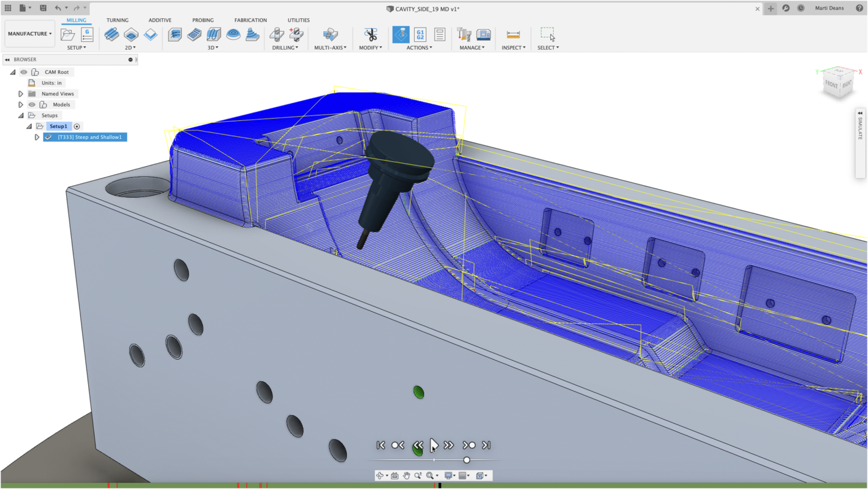Screen dimensions: 868x489
Task: Expand the Named Views tree node
Action: [21, 94]
